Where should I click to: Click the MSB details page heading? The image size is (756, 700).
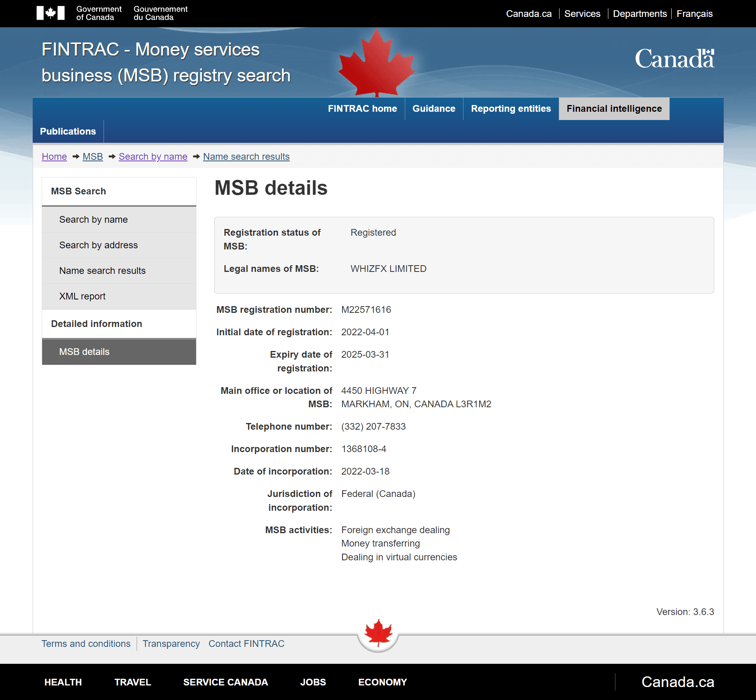(271, 188)
